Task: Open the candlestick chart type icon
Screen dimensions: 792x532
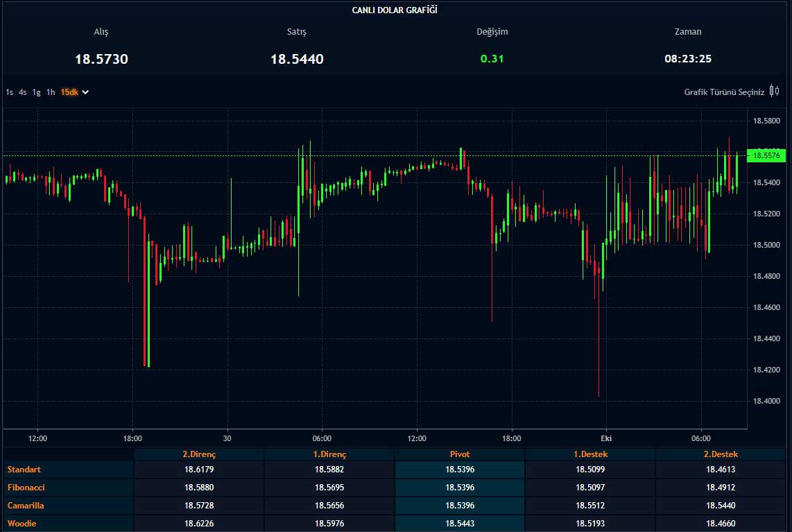Action: point(774,92)
